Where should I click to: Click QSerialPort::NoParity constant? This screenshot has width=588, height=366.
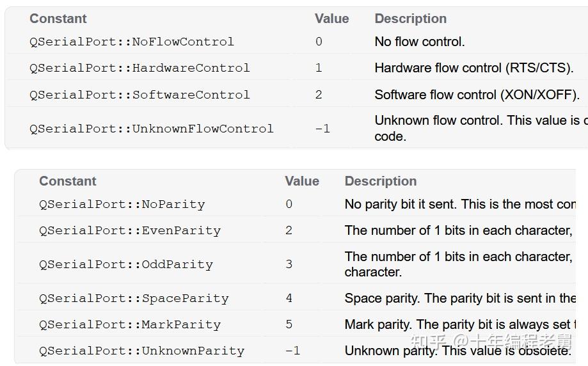[122, 205]
